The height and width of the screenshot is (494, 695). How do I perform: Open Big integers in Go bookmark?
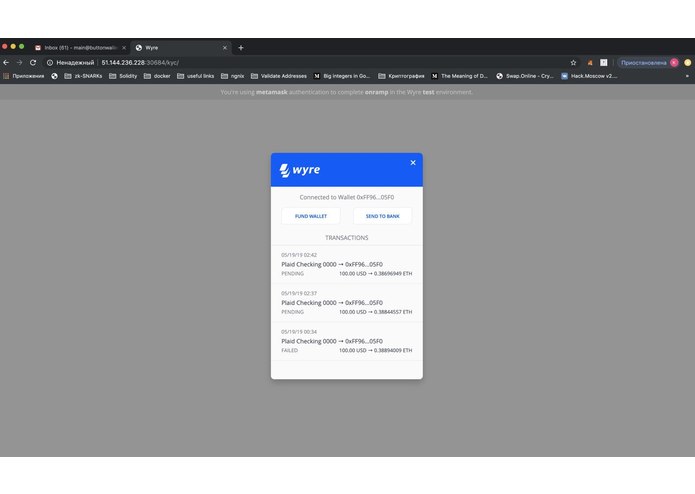tap(342, 76)
